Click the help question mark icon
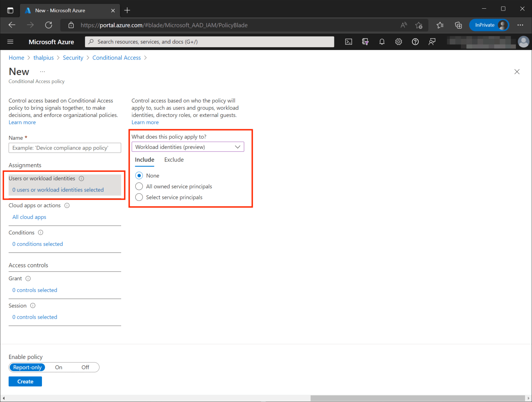The image size is (532, 402). tap(415, 42)
